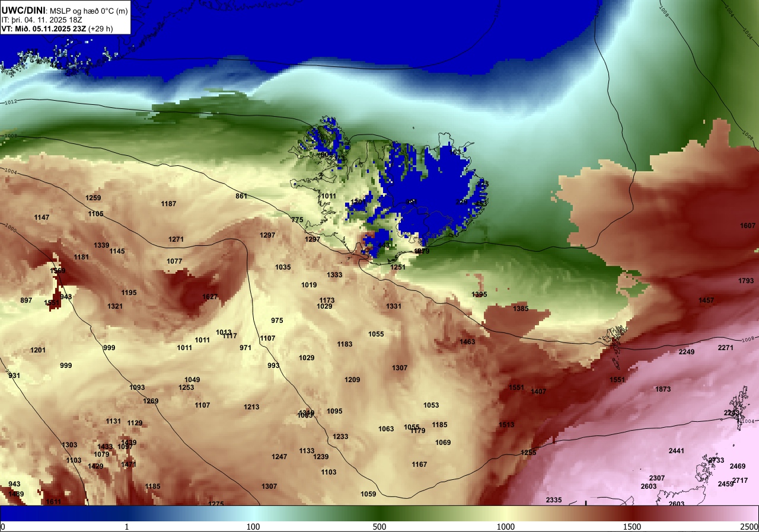Click the 1627 height value
759x532 pixels.
(x=210, y=297)
